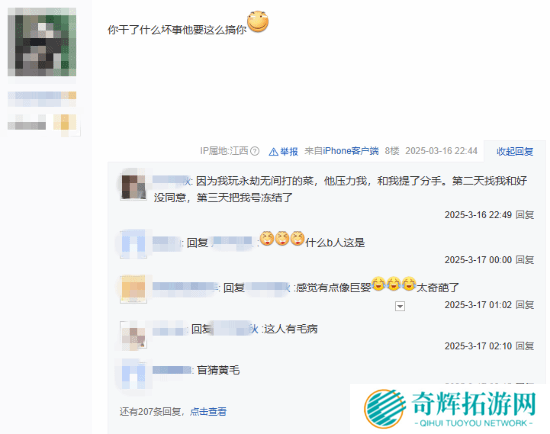Open the avatar of the 永劫无间 commenter
550x434 pixels.
click(x=133, y=187)
